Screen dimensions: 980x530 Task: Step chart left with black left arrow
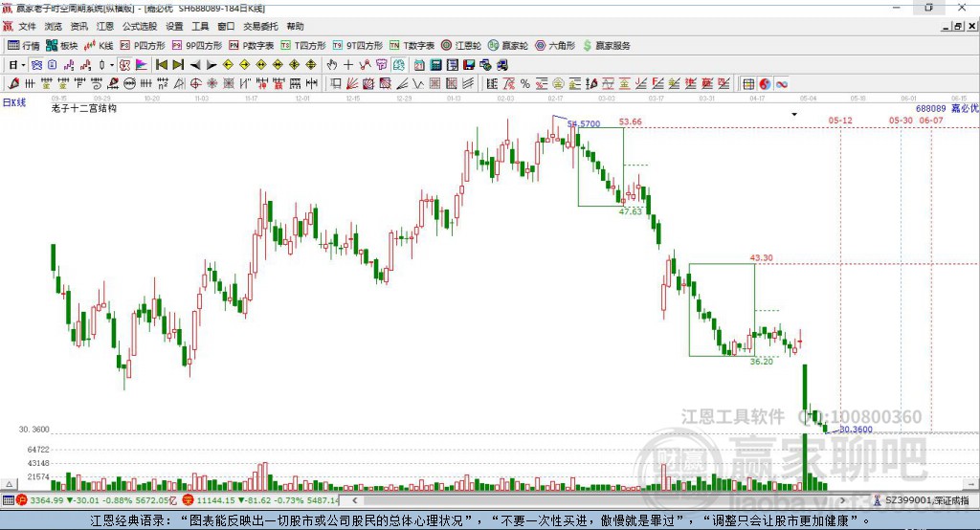tap(195, 65)
